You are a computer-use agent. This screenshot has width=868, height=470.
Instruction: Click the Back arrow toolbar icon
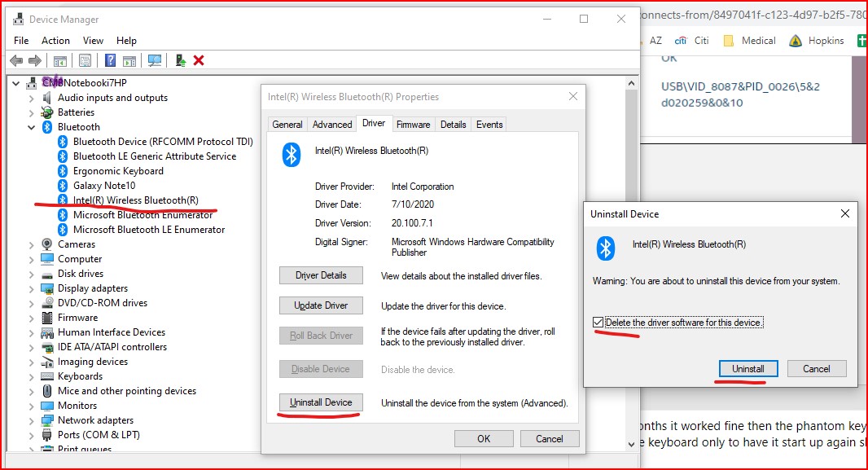click(x=16, y=60)
